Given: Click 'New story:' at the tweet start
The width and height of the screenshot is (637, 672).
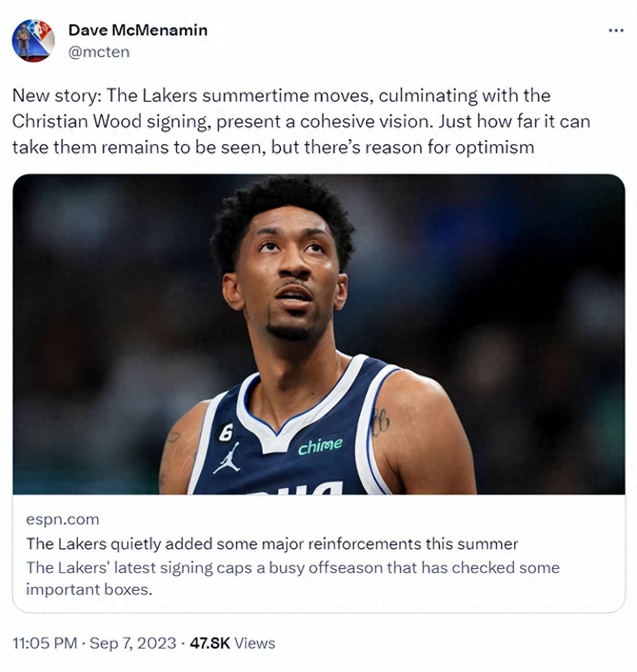Looking at the screenshot, I should (x=57, y=96).
